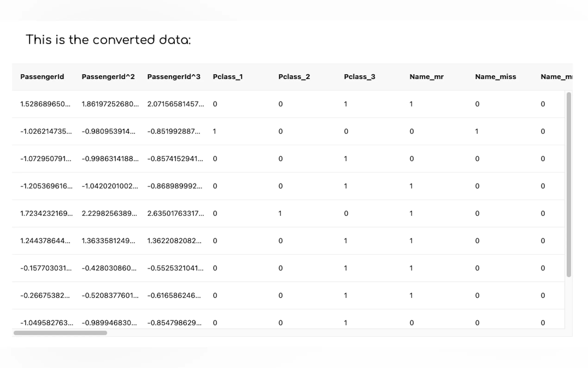Click the Name_miss column header
Viewport: 588px width, 368px height.
pyautogui.click(x=495, y=77)
